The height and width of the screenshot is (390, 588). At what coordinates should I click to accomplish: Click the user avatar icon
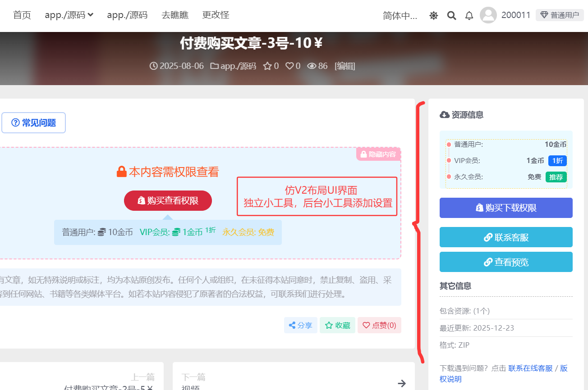488,15
